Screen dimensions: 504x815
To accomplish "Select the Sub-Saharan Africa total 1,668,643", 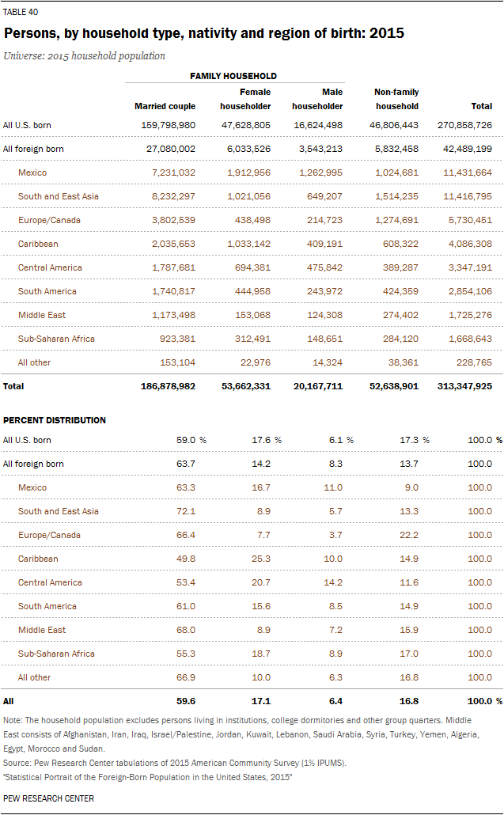I will [468, 339].
